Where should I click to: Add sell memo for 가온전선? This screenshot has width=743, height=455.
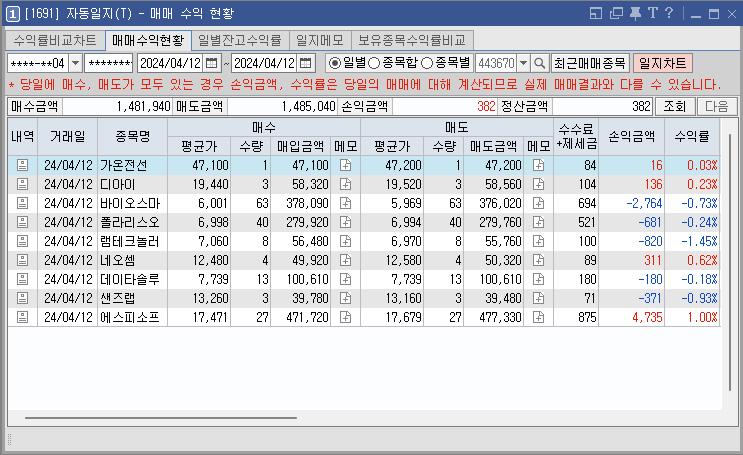538,165
